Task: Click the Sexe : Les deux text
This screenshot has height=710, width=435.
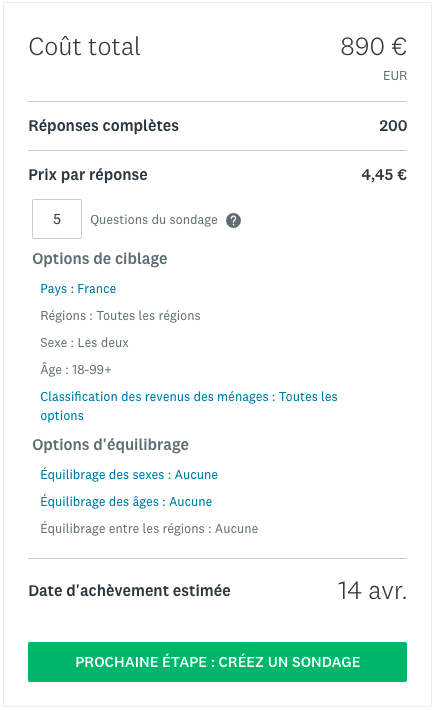Action: coord(85,343)
